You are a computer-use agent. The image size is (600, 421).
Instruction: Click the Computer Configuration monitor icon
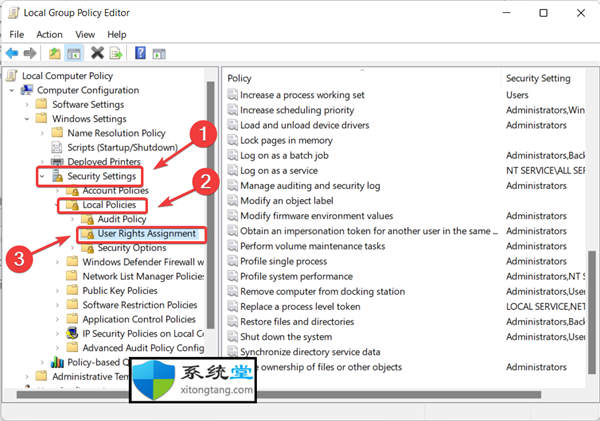click(27, 90)
